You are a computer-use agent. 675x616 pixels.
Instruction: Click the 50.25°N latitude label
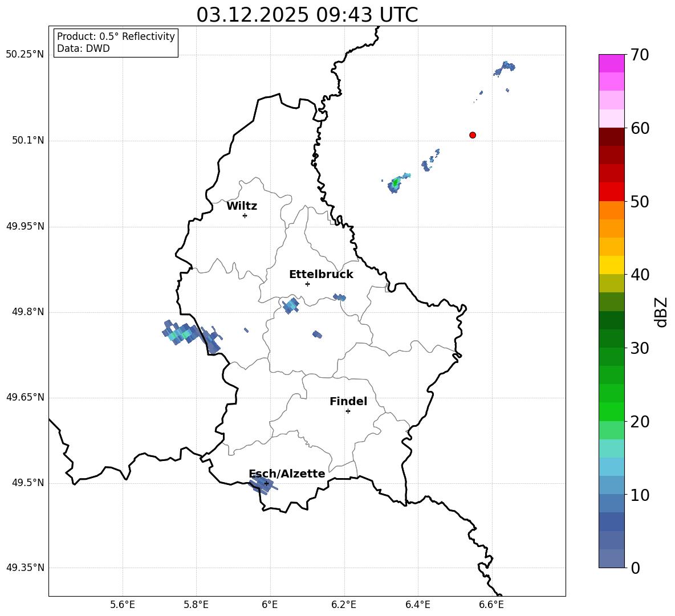[25, 55]
